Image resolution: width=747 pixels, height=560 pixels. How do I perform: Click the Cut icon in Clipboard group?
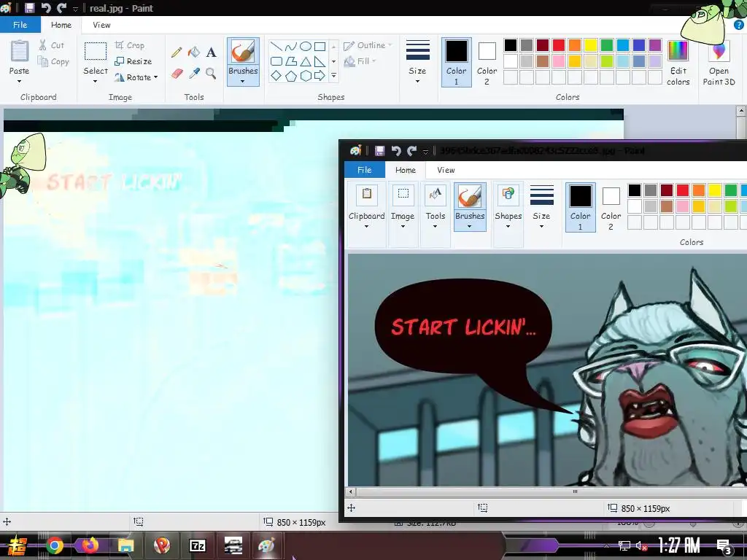pos(42,45)
